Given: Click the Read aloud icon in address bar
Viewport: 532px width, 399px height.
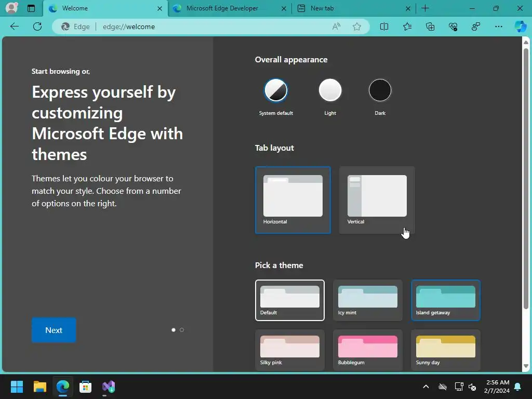Looking at the screenshot, I should point(336,26).
